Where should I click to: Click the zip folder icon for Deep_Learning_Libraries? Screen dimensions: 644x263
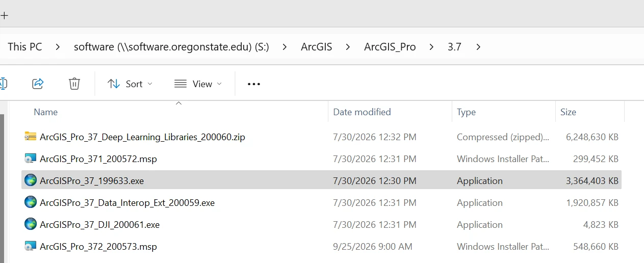coord(31,137)
